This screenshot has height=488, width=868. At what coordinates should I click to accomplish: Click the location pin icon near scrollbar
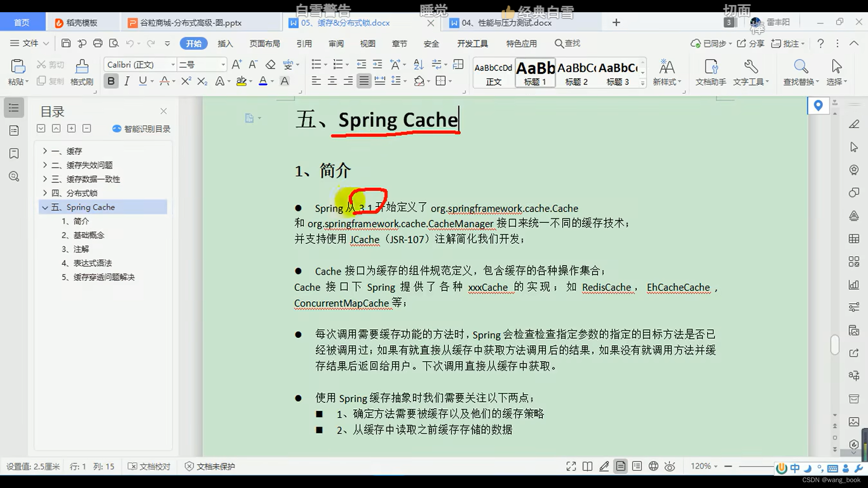click(818, 106)
